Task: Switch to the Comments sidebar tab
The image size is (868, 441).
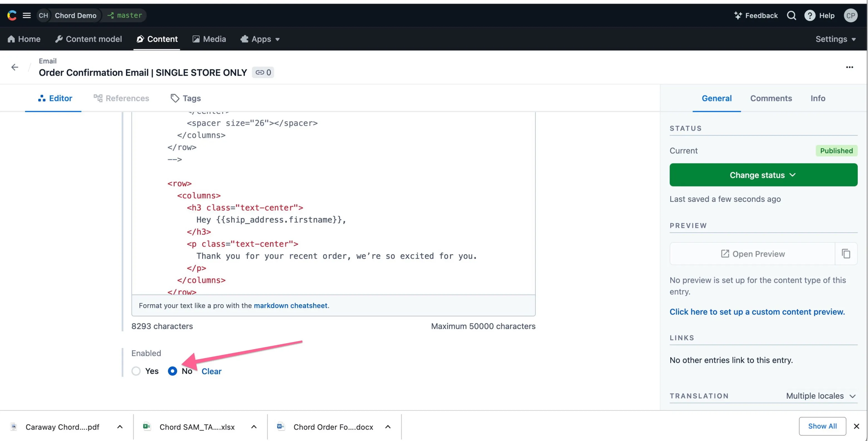Action: click(x=771, y=98)
